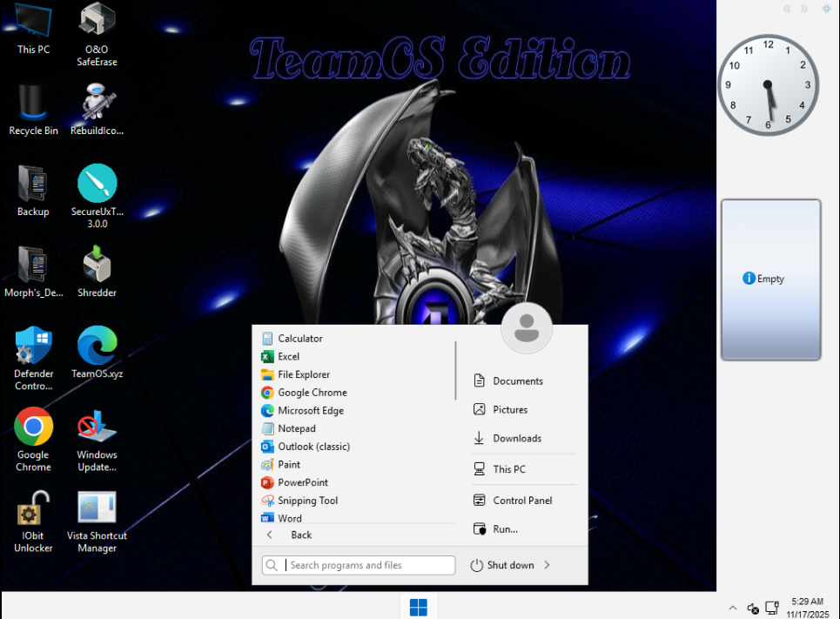Click the analog clock gadget
The width and height of the screenshot is (840, 619).
pyautogui.click(x=769, y=85)
